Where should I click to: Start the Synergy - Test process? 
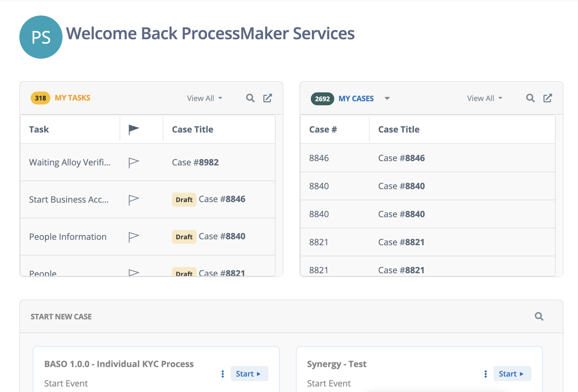pyautogui.click(x=512, y=374)
